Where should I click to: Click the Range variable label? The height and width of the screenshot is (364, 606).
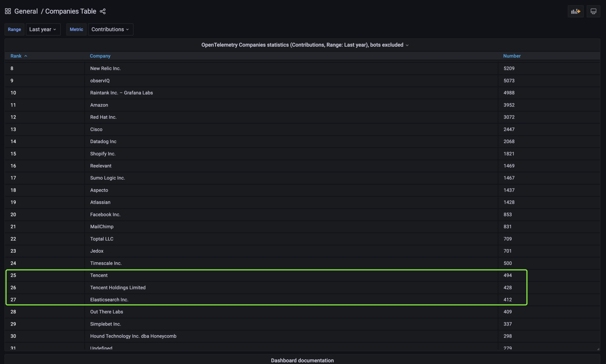click(x=14, y=29)
